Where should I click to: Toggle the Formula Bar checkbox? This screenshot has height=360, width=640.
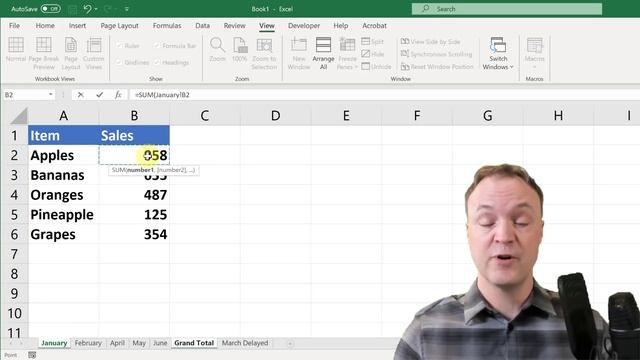pos(157,46)
